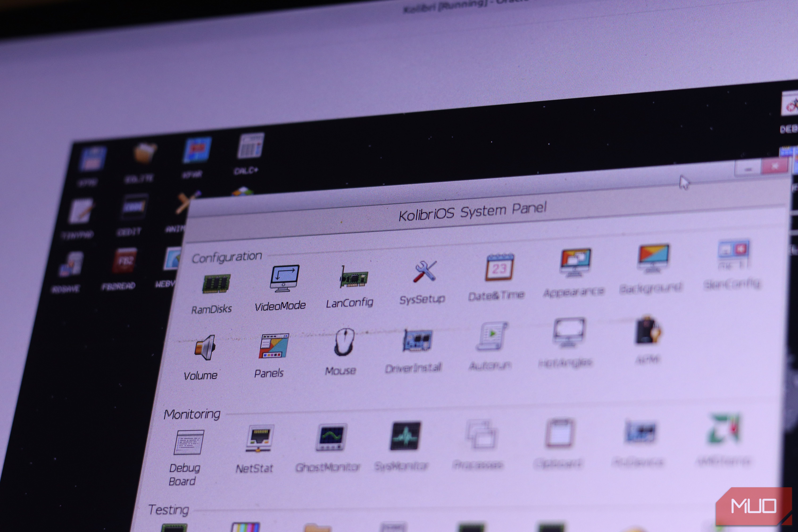
Task: Click the Testing section heading
Action: click(169, 510)
